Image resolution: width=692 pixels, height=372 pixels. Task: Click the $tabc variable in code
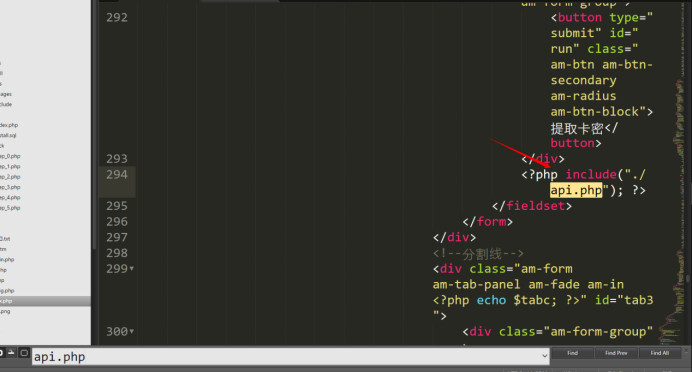(x=531, y=300)
